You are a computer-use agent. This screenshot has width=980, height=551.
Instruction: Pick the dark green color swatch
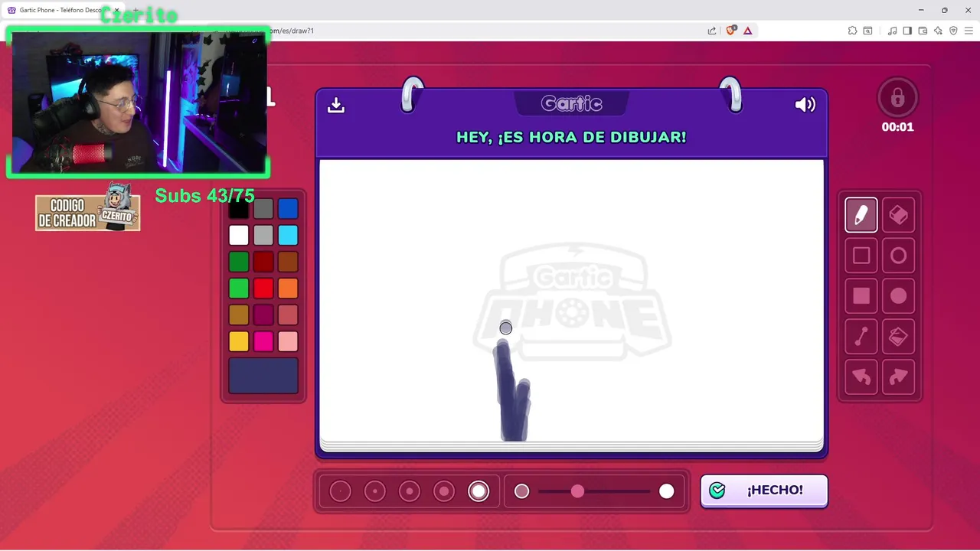(x=239, y=262)
